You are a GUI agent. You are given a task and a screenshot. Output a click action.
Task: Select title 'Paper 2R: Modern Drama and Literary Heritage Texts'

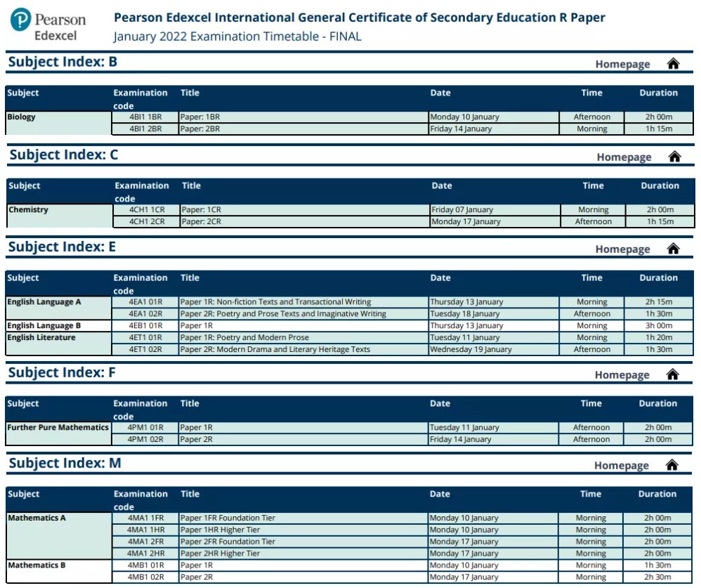pyautogui.click(x=275, y=349)
